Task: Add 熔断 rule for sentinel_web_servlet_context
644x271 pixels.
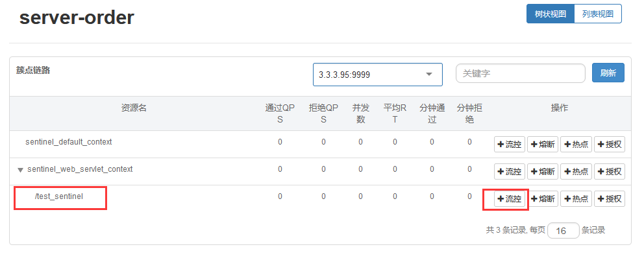Action: point(542,172)
